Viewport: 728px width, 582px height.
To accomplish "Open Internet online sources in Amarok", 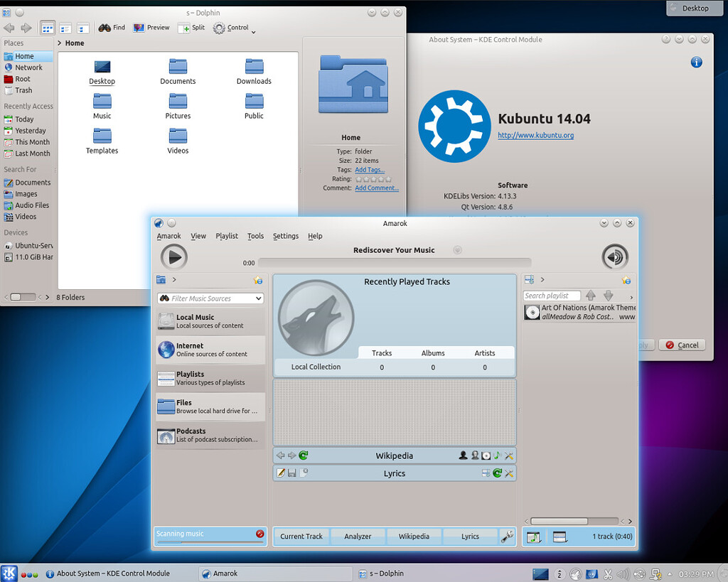I will pos(210,350).
